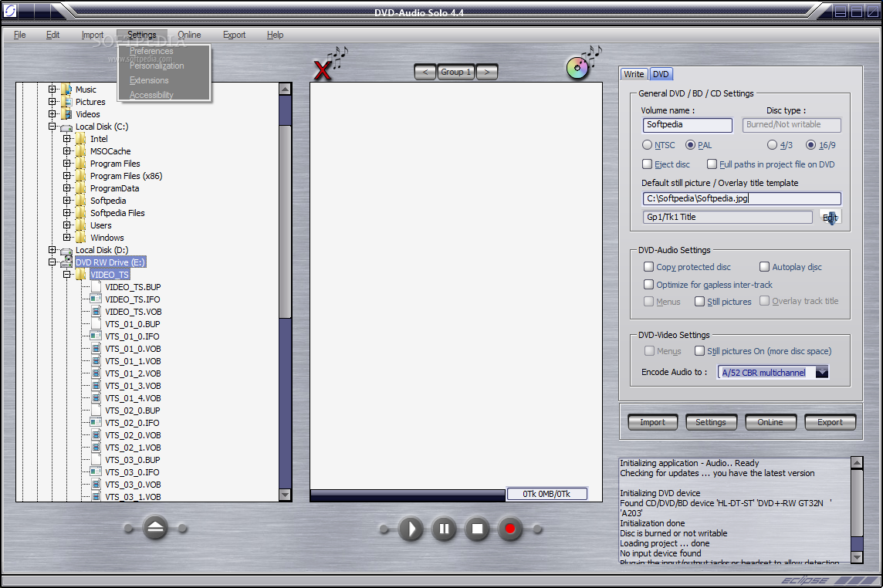
Task: Click the DVD RW Drive (E:) icon
Action: (x=66, y=262)
